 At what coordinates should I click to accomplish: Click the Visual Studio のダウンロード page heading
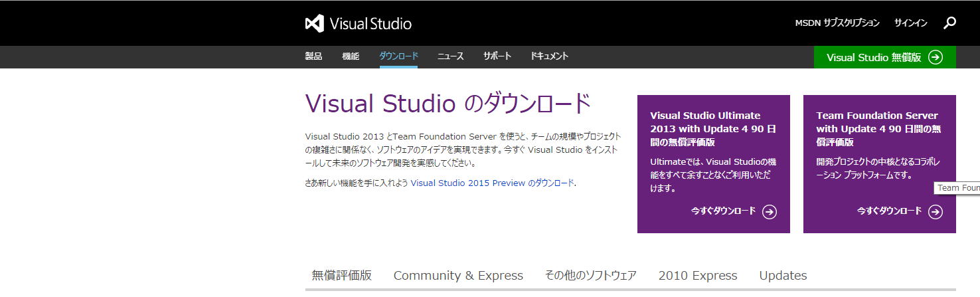click(448, 104)
